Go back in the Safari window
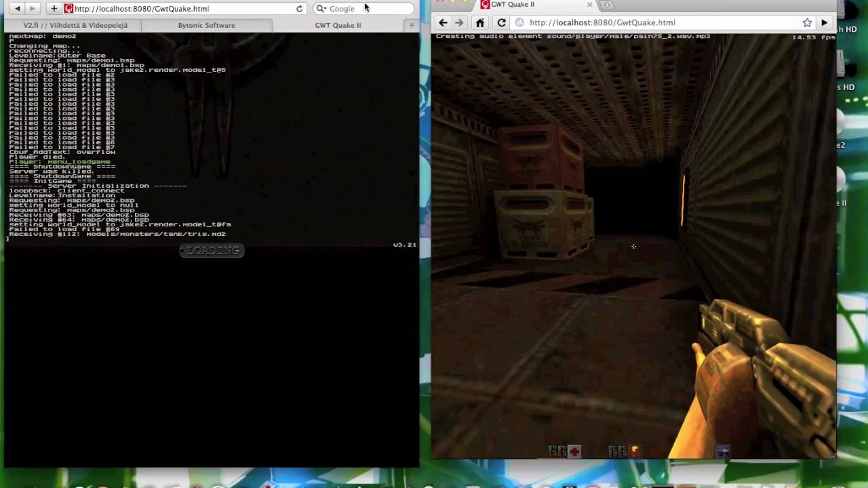The image size is (868, 488). (18, 8)
